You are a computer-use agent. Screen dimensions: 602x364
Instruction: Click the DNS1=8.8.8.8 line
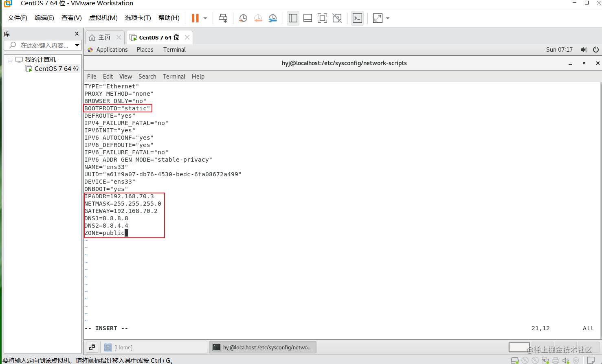106,218
